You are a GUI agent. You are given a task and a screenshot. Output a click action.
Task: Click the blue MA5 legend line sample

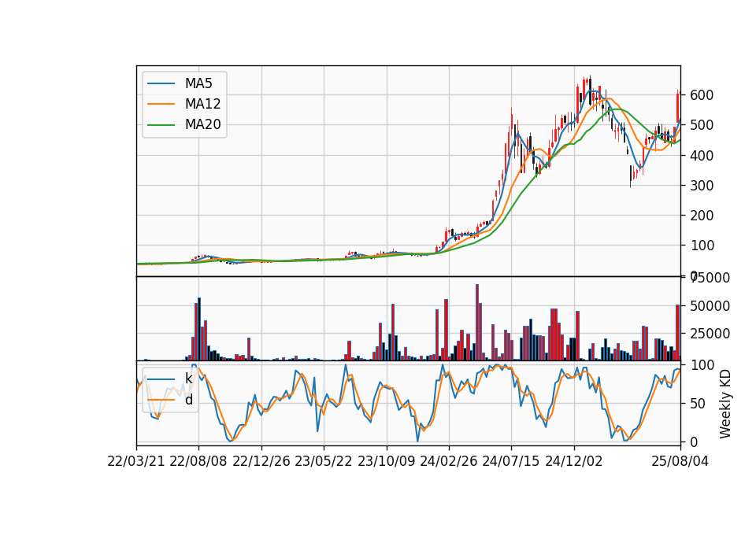click(x=161, y=84)
